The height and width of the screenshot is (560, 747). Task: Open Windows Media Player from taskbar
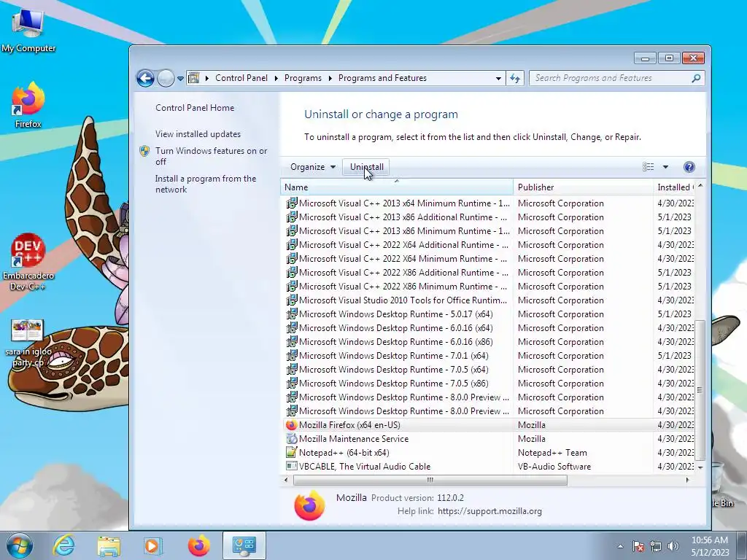pos(152,545)
